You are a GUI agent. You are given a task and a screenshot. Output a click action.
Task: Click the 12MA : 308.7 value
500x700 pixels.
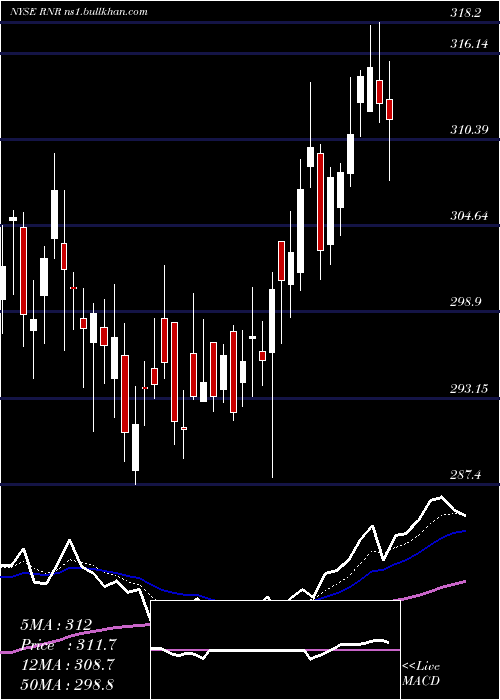pyautogui.click(x=67, y=665)
